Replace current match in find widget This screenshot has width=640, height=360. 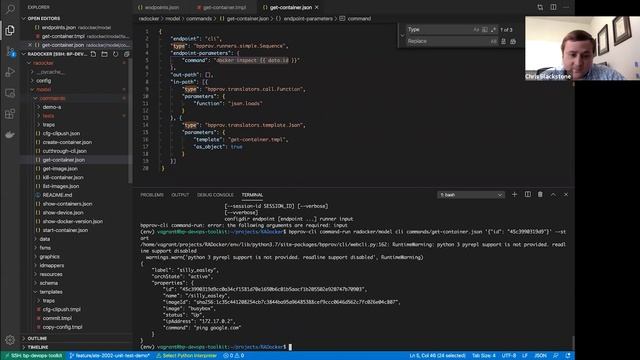[x=503, y=41]
